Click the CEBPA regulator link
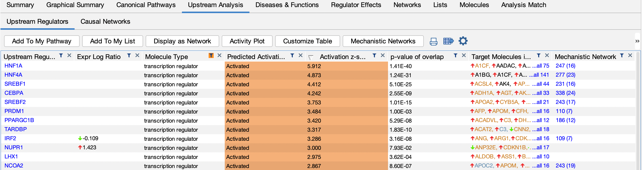The image size is (644, 170). pyautogui.click(x=14, y=93)
